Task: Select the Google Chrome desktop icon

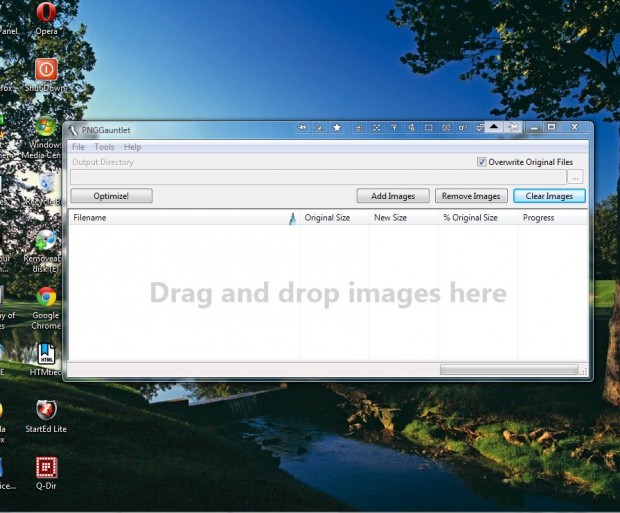Action: [46, 309]
